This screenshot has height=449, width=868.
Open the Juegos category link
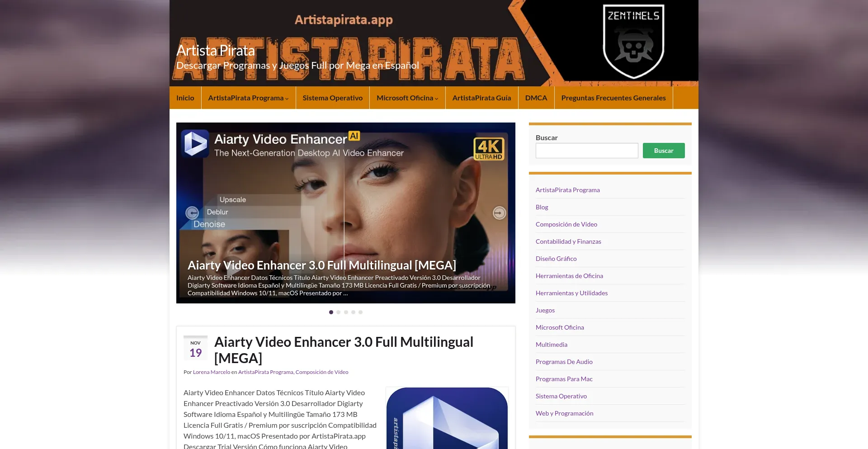coord(545,310)
